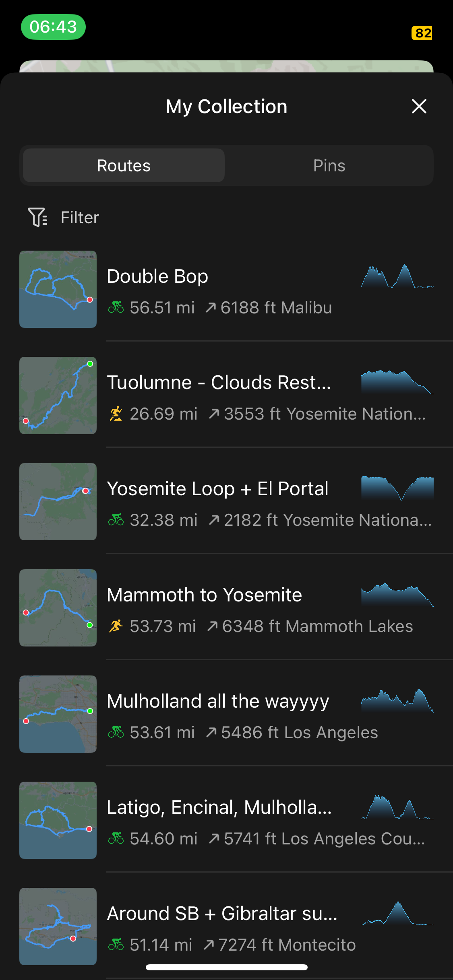453x980 pixels.
Task: View the Mulholland all the wayyyy map thumbnail
Action: (58, 714)
